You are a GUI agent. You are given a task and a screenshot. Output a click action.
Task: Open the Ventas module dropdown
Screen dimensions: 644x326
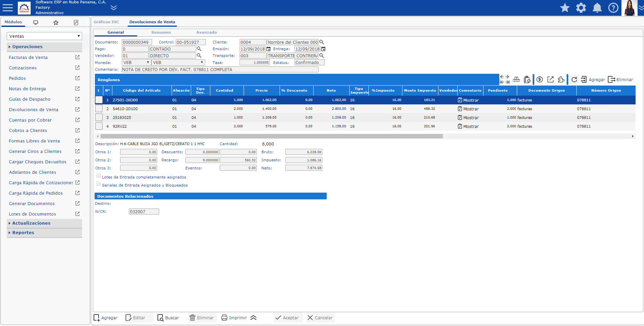pos(44,36)
